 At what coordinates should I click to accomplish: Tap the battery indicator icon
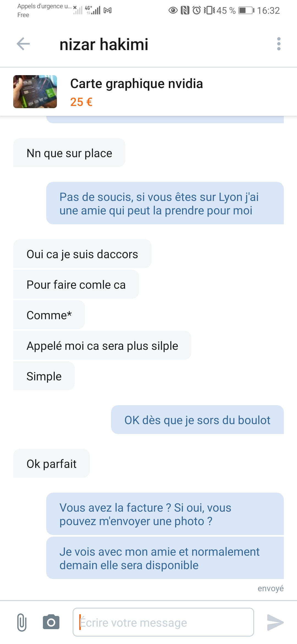246,10
